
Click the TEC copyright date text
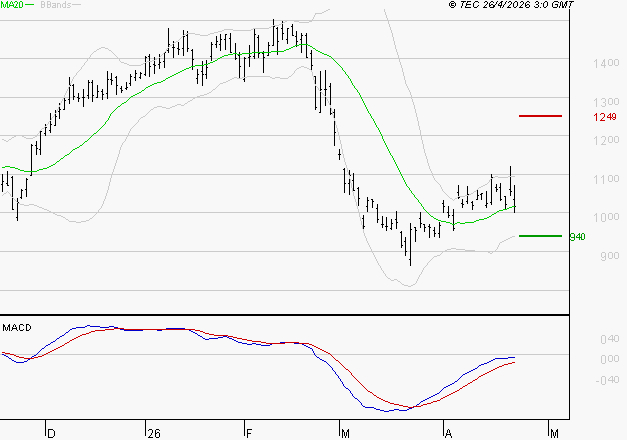pyautogui.click(x=511, y=5)
